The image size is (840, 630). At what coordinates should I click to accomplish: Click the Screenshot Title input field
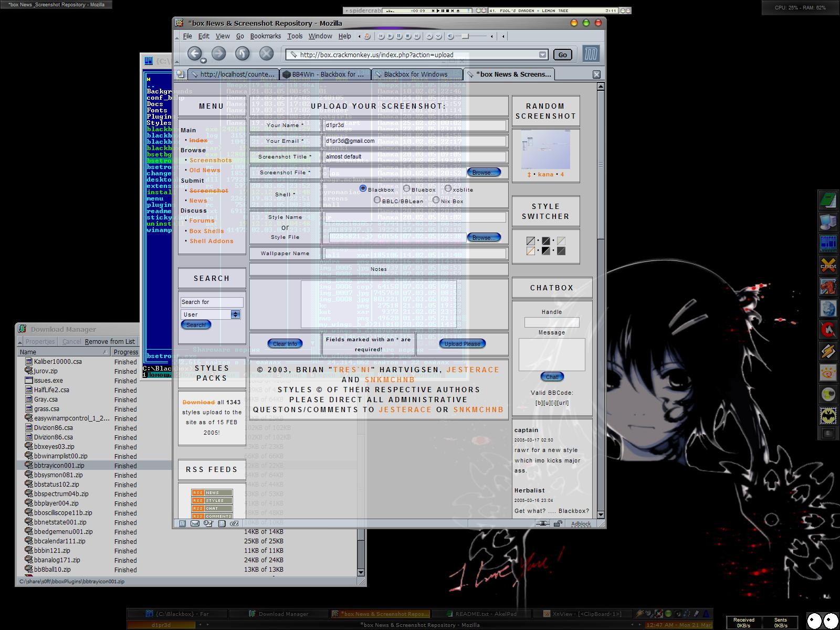pyautogui.click(x=415, y=156)
